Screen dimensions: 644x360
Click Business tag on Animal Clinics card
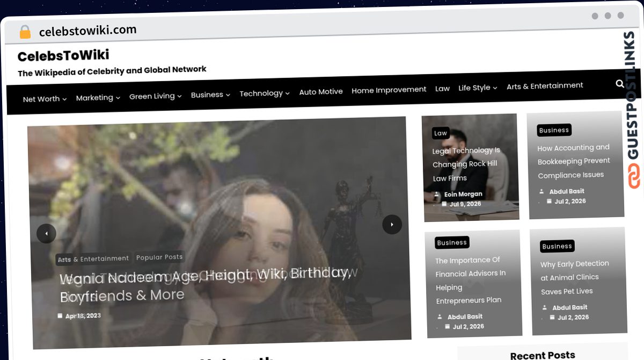(557, 246)
